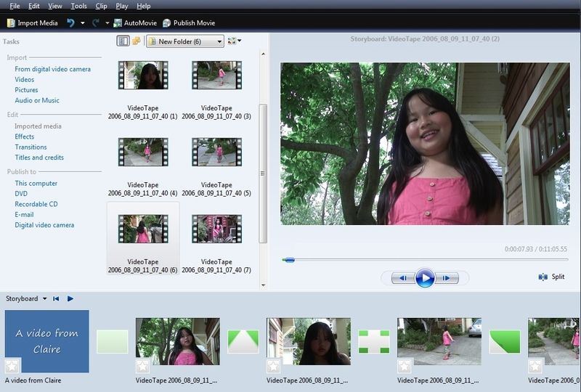Click the triangle wipe transition cell
581x392 pixels.
click(243, 342)
